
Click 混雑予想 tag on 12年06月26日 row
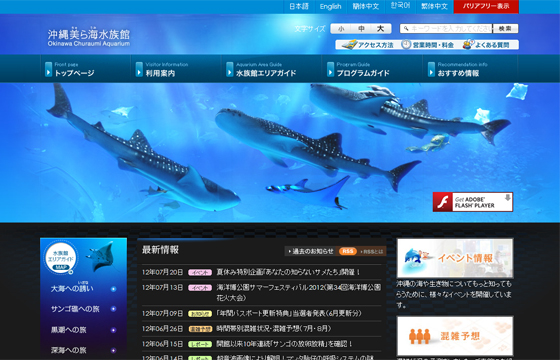pyautogui.click(x=200, y=329)
